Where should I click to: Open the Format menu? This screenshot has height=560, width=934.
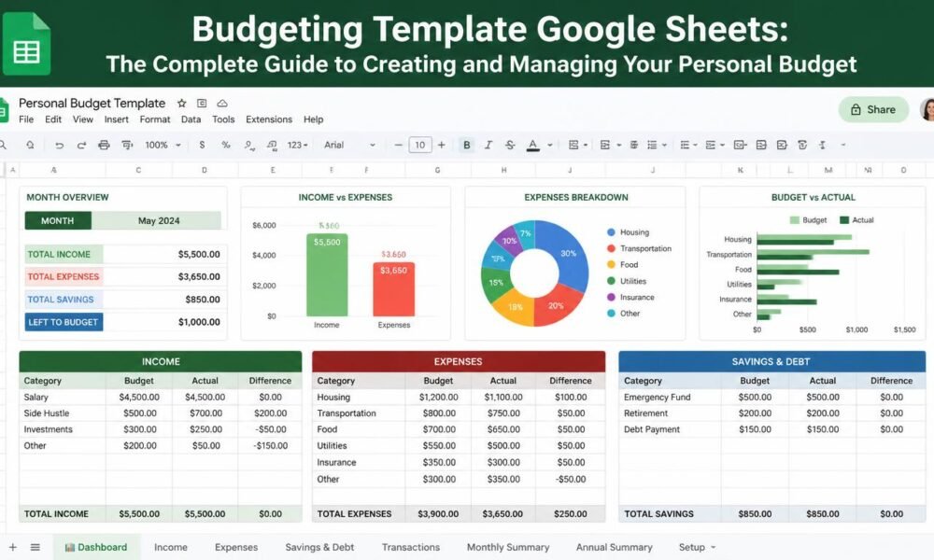pos(155,119)
